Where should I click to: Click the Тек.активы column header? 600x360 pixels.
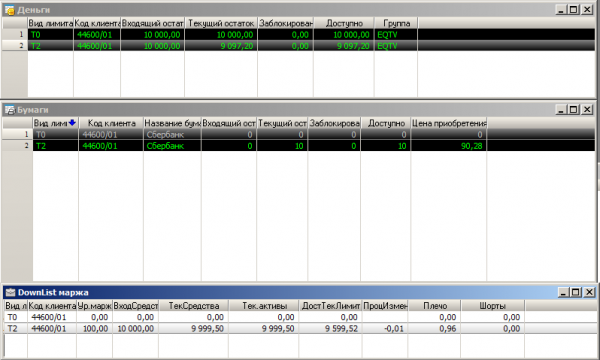(264, 306)
